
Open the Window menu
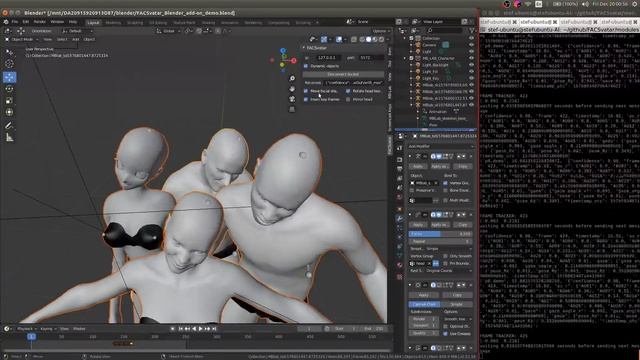(57, 22)
